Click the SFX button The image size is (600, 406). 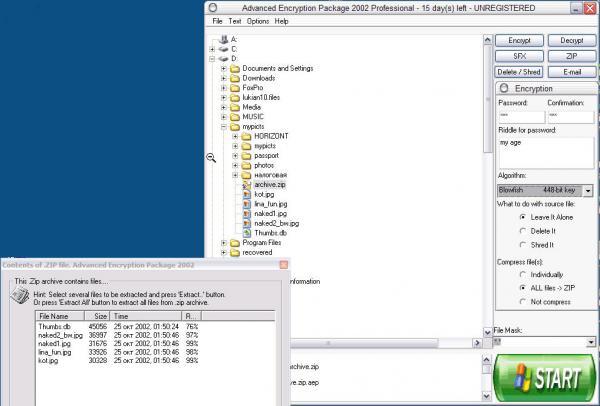click(519, 56)
